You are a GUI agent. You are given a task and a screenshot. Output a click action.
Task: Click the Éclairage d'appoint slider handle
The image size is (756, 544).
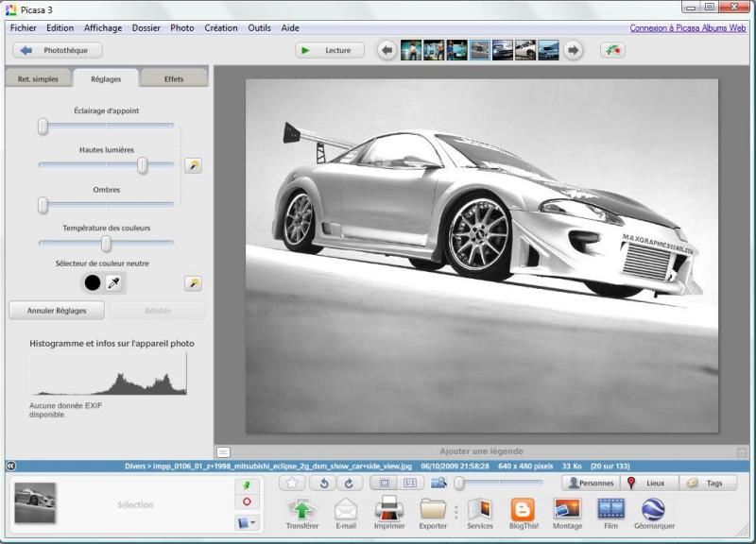tap(43, 127)
